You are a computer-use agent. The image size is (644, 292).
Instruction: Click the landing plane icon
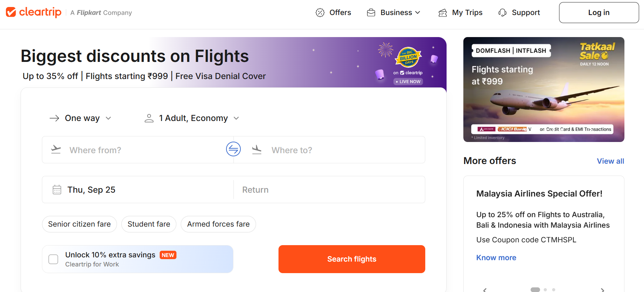click(x=257, y=150)
